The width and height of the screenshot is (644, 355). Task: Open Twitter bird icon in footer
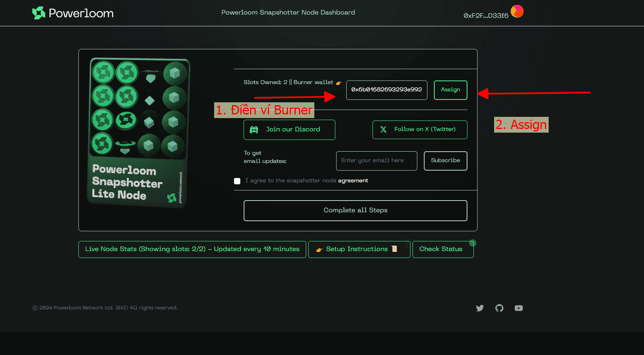[x=480, y=308]
